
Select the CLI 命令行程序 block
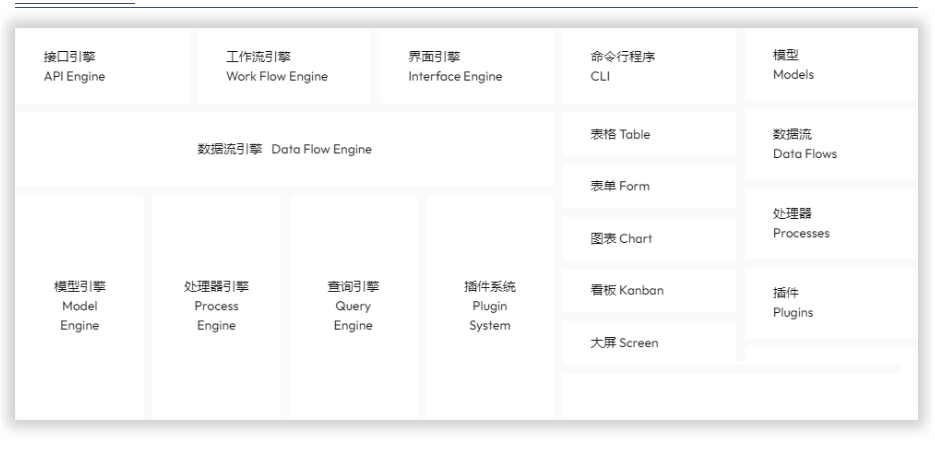(649, 66)
